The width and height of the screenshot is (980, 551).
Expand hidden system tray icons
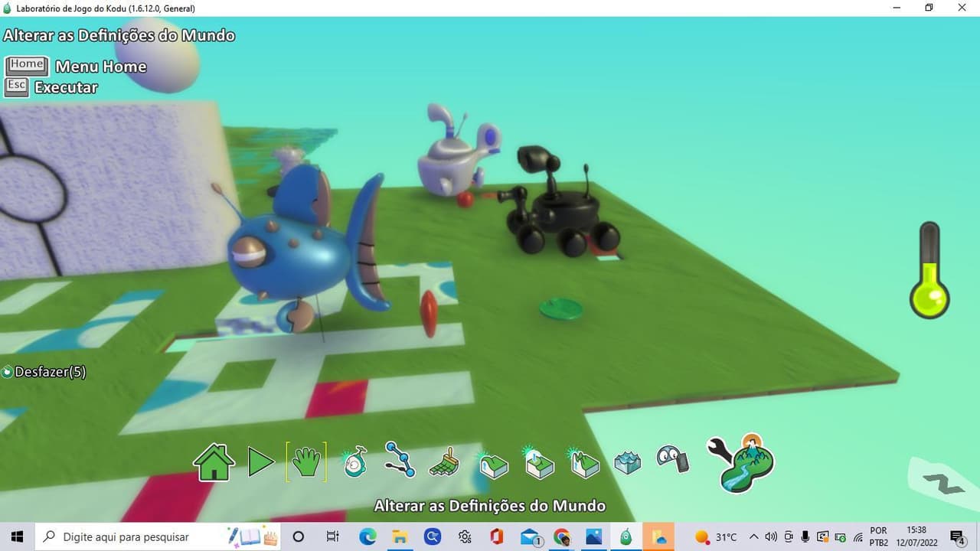[x=753, y=536]
